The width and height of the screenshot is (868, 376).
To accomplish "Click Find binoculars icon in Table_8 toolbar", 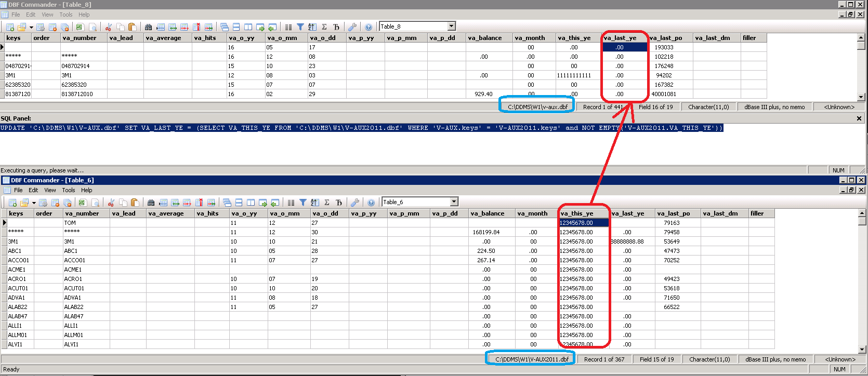I will click(148, 27).
